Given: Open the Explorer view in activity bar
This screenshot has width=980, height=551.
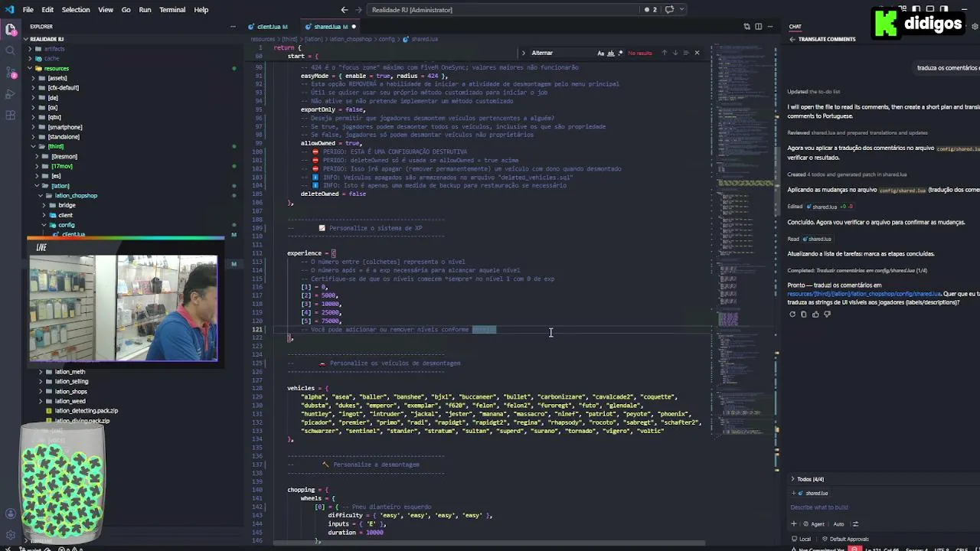Looking at the screenshot, I should pyautogui.click(x=11, y=30).
